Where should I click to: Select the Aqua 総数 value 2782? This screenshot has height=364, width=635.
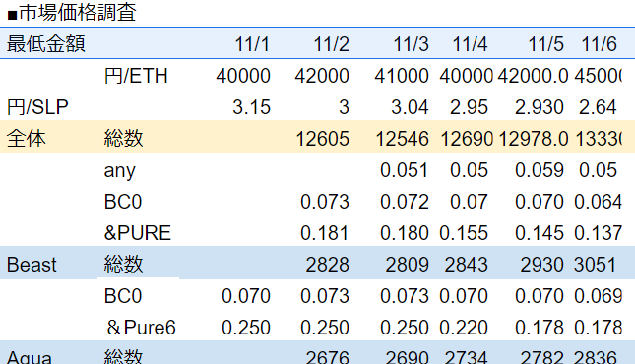point(541,357)
